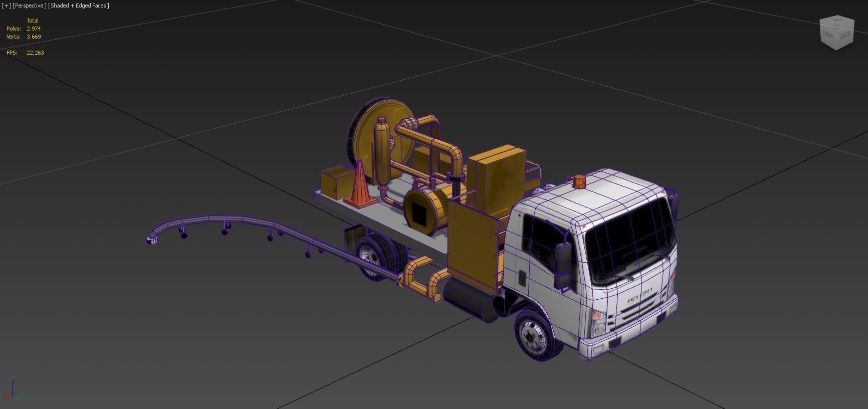The width and height of the screenshot is (868, 409).
Task: Click the XYZ axis tripod gizmo
Action: click(x=13, y=391)
